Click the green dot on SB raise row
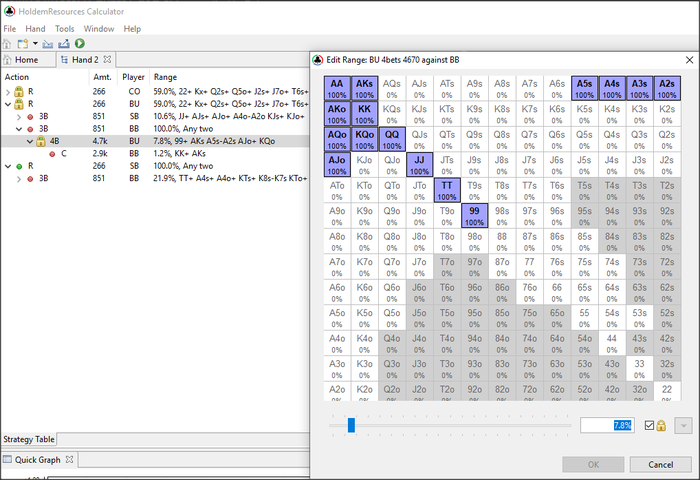Viewport: 700px width, 480px height. [19, 167]
